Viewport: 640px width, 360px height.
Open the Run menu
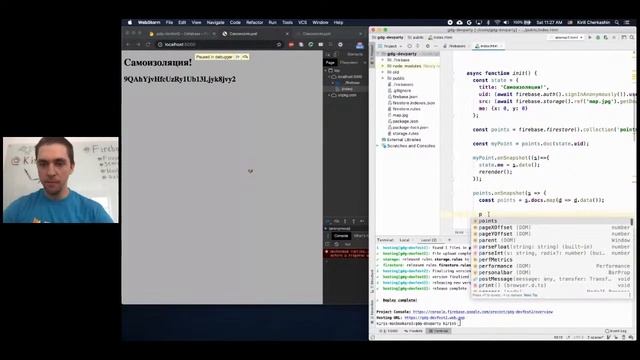(273, 22)
